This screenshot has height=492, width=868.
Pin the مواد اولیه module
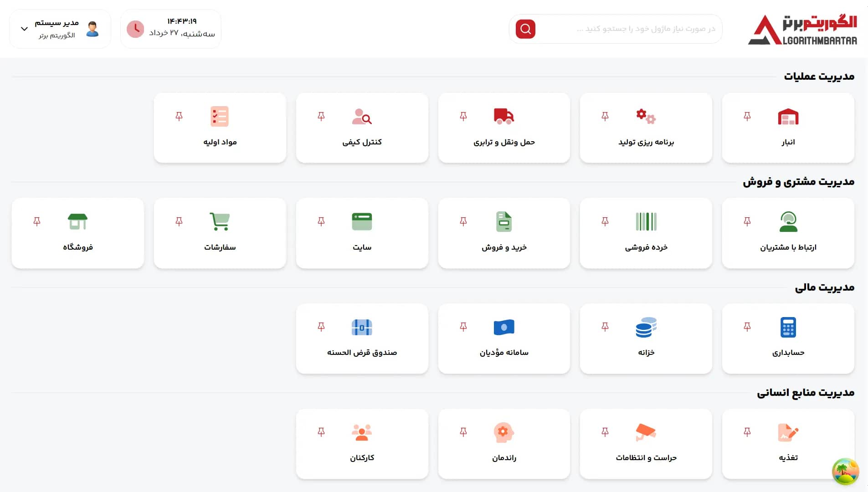(x=179, y=117)
